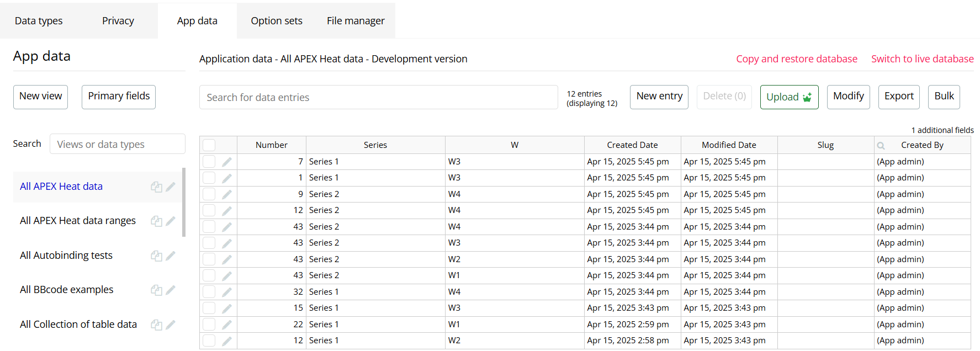Click copy icon beside All APEX Heat data
The height and width of the screenshot is (351, 980).
coord(156,187)
